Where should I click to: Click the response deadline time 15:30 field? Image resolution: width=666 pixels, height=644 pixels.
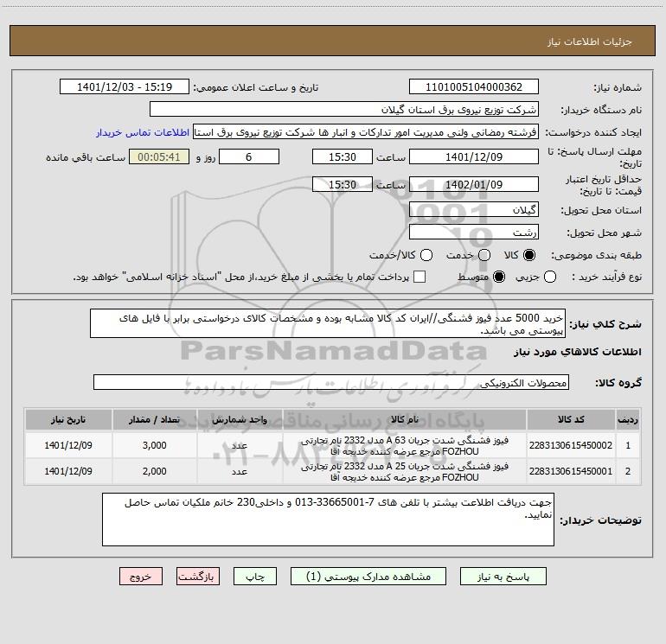[343, 156]
